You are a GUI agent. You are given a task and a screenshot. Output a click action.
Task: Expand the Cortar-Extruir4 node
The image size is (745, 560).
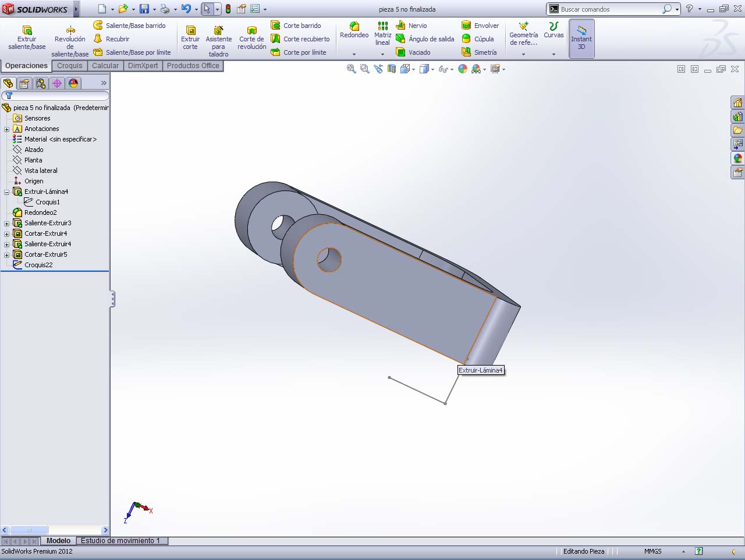(x=6, y=234)
